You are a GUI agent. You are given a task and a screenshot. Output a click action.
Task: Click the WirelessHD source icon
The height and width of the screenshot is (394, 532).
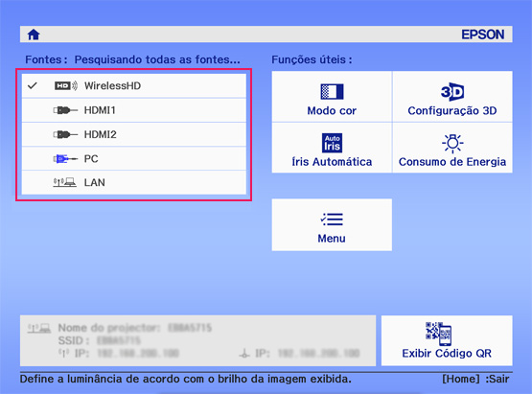(x=66, y=86)
